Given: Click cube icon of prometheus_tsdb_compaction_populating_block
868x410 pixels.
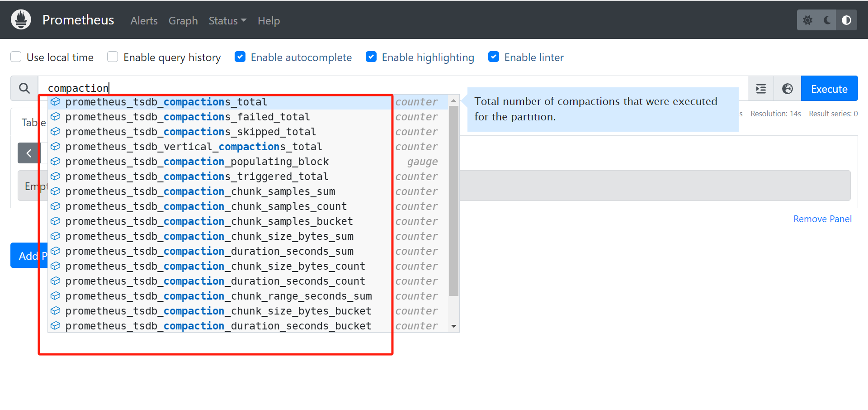Looking at the screenshot, I should (55, 162).
